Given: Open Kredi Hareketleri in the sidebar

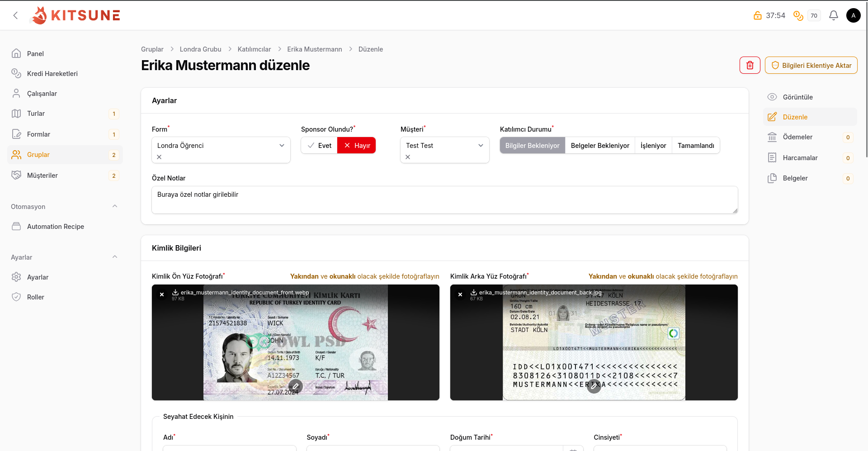Looking at the screenshot, I should (x=65, y=73).
